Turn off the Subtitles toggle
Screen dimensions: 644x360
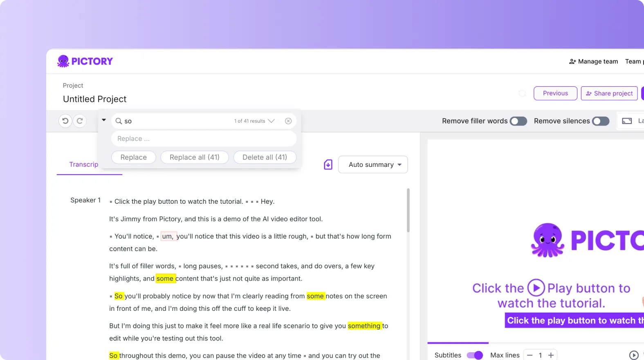pos(475,355)
